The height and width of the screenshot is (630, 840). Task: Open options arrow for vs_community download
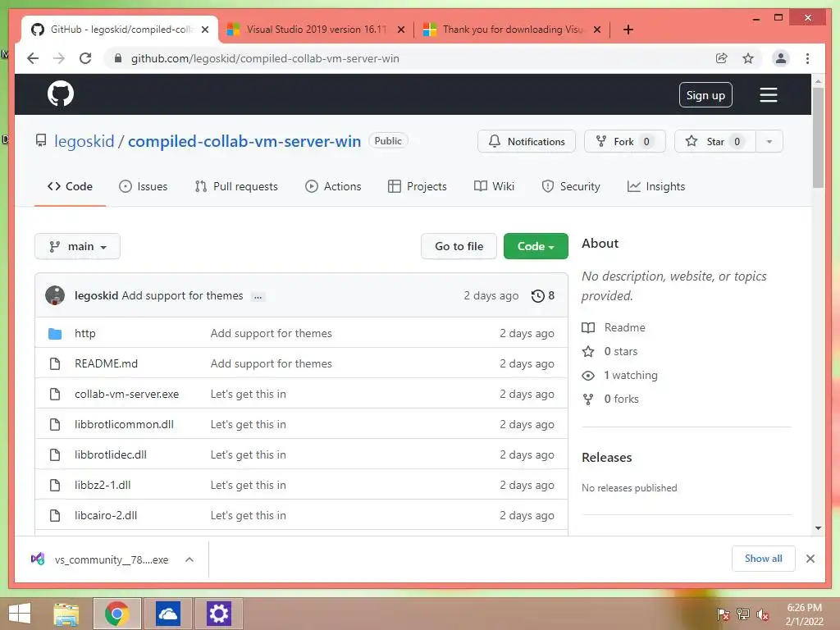[189, 559]
